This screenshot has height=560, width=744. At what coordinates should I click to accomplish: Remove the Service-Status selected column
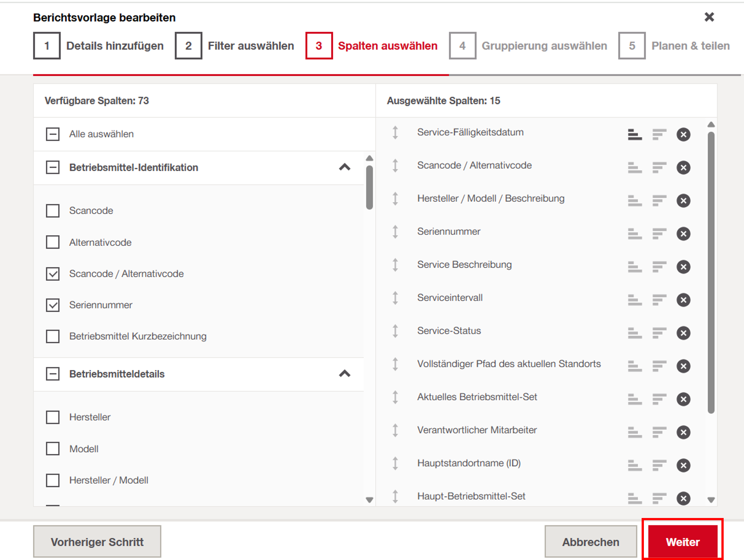(x=683, y=333)
